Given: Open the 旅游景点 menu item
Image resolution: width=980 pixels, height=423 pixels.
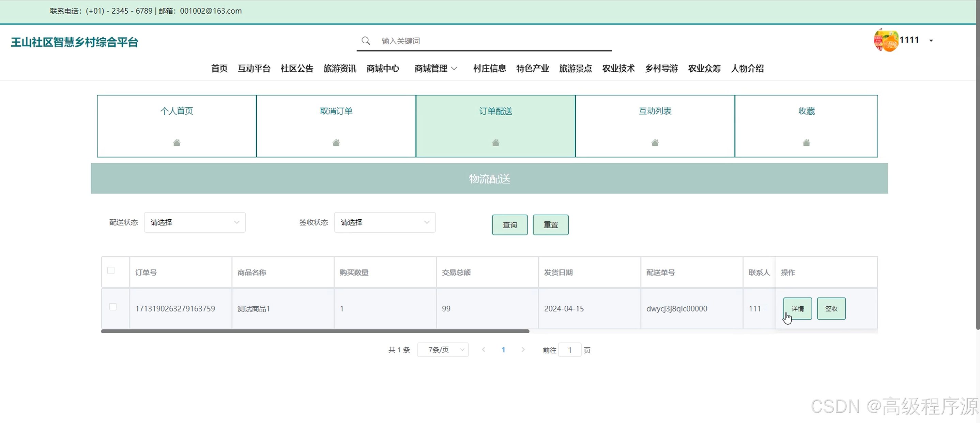Looking at the screenshot, I should tap(575, 69).
